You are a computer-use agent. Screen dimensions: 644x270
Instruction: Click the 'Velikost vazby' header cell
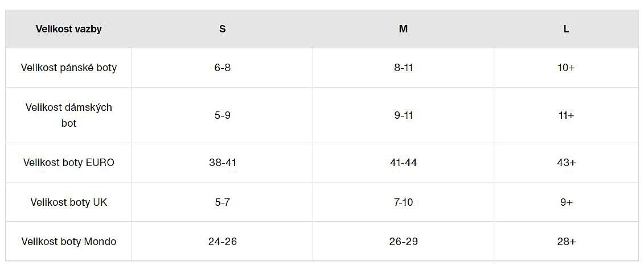tap(69, 29)
